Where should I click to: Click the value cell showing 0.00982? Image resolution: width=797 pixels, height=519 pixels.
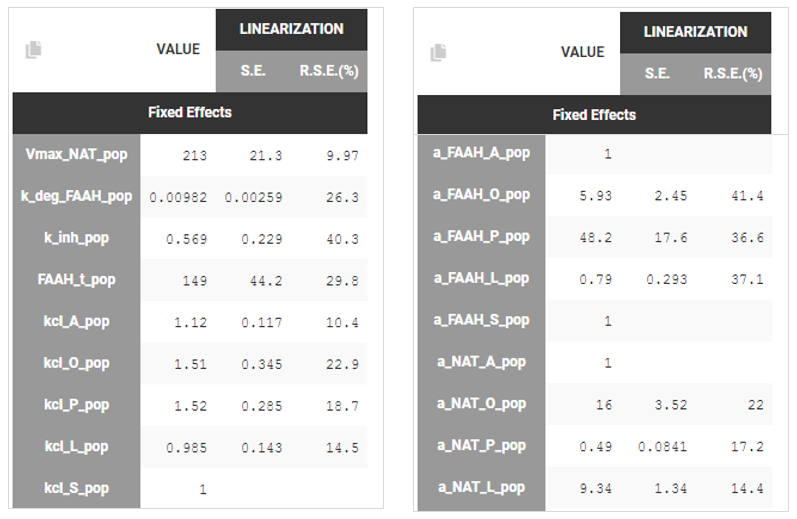(x=178, y=197)
